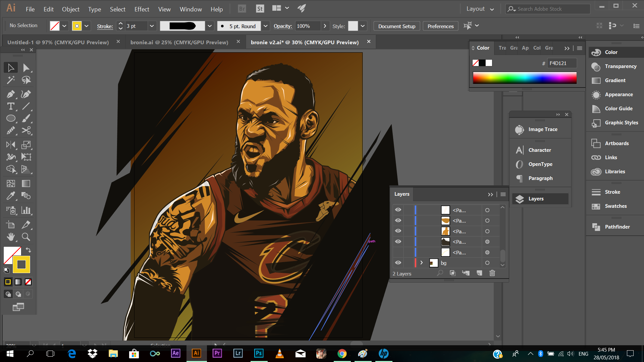Open the Style dropdown

coord(363,26)
